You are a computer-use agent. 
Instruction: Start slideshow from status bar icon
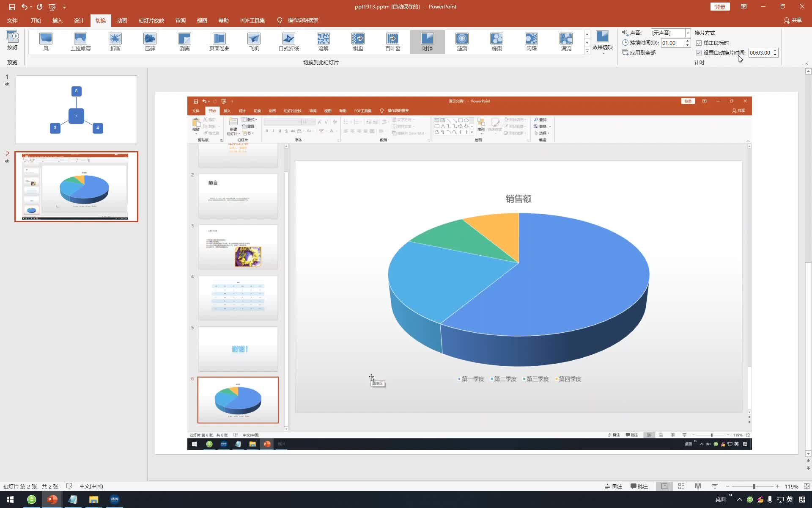point(715,486)
